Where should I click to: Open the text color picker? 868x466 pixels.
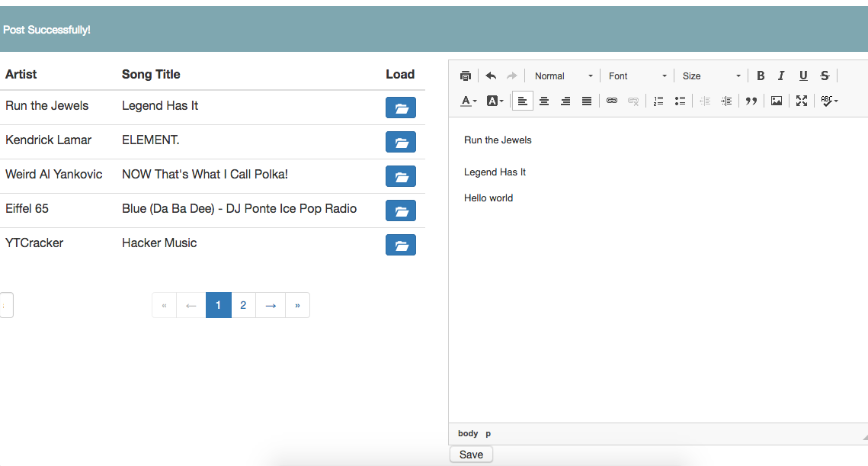(469, 101)
